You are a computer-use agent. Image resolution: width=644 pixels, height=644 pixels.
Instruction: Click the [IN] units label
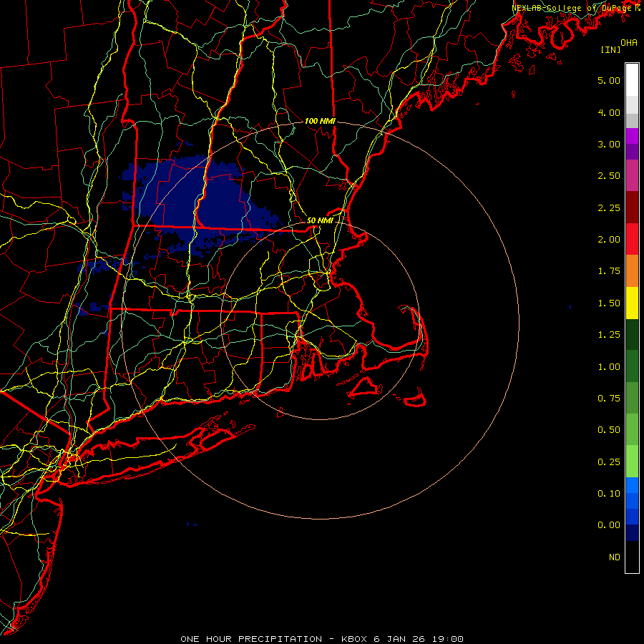coord(610,49)
